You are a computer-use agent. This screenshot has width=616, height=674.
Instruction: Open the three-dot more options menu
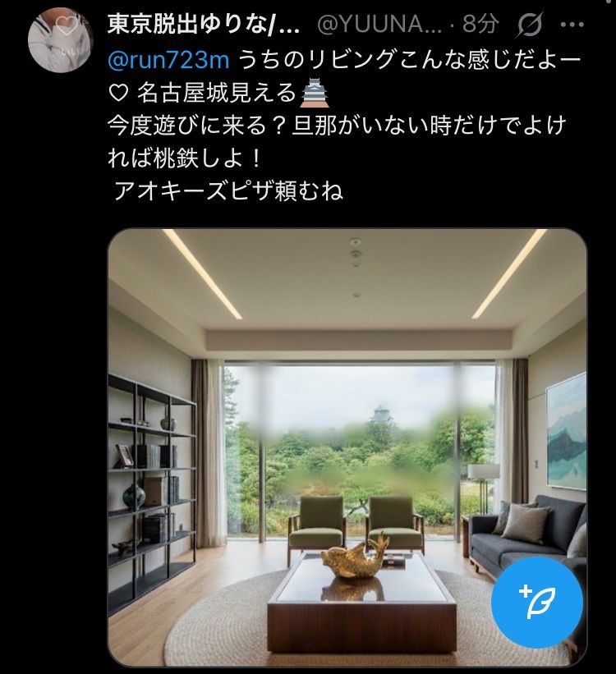pyautogui.click(x=572, y=25)
